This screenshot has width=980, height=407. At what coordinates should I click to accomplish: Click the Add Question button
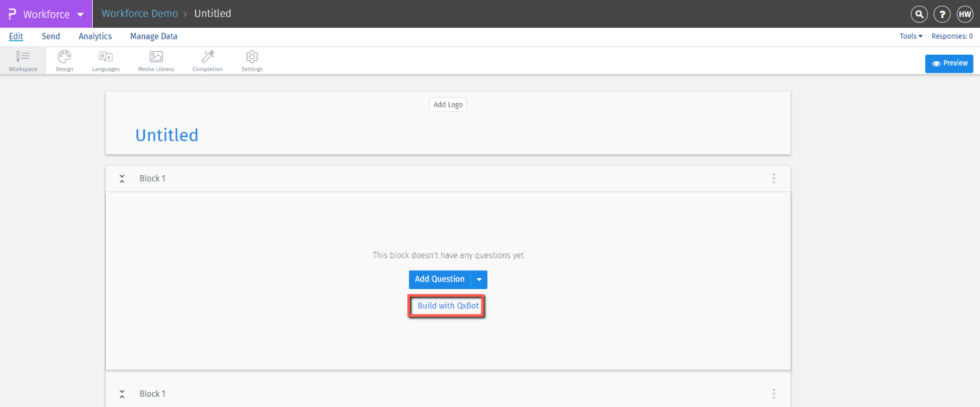[440, 279]
